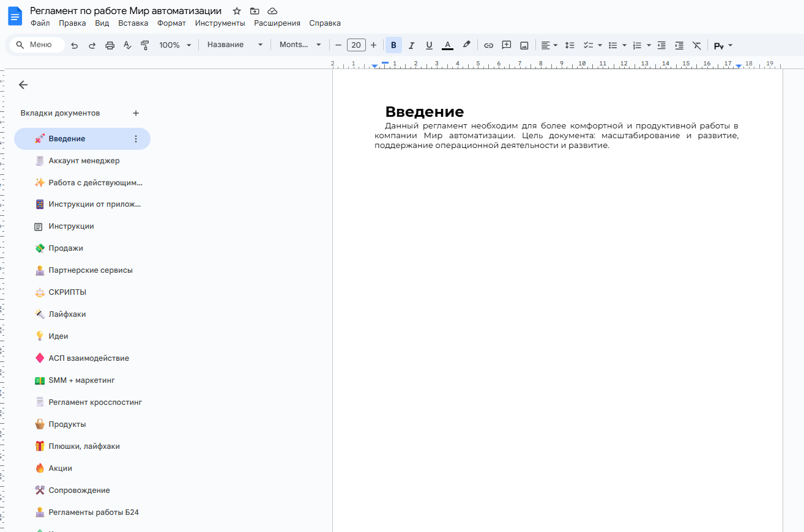
Task: Open the Расширения menu
Action: point(277,23)
